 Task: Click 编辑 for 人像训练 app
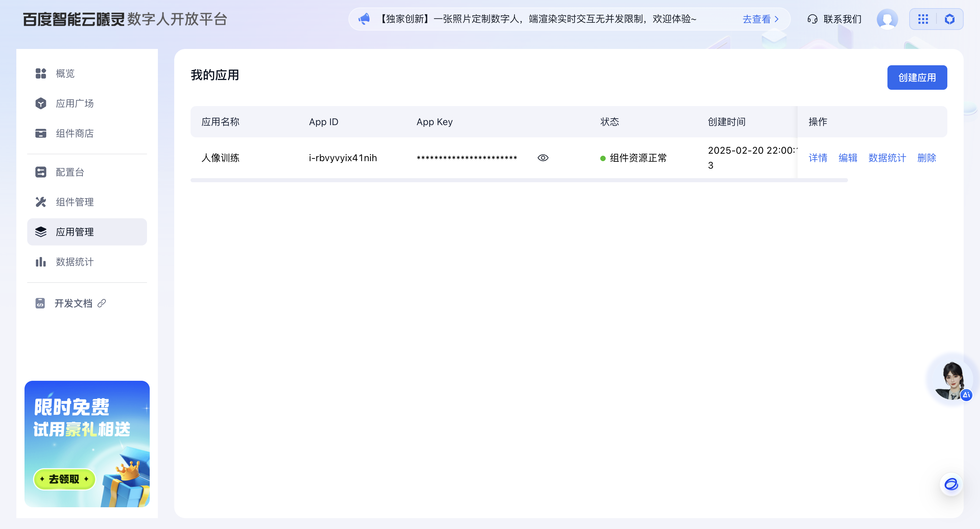pyautogui.click(x=848, y=158)
